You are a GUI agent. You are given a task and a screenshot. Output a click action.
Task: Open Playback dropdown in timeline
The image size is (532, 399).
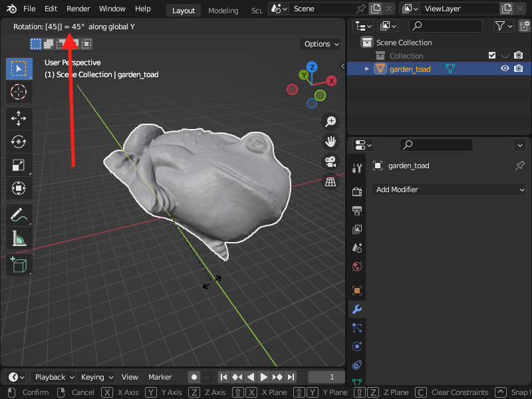coord(53,377)
